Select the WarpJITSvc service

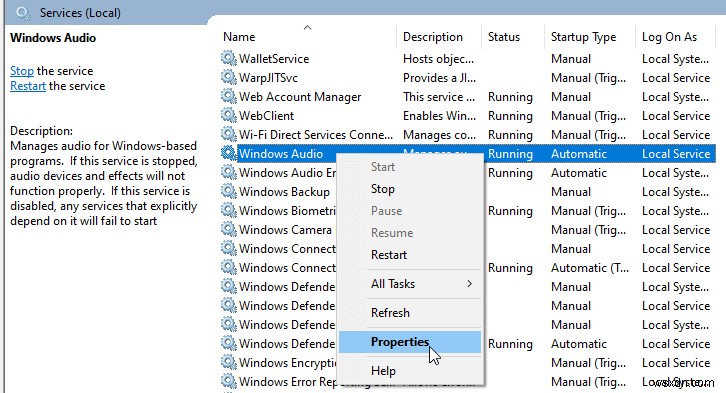(269, 78)
